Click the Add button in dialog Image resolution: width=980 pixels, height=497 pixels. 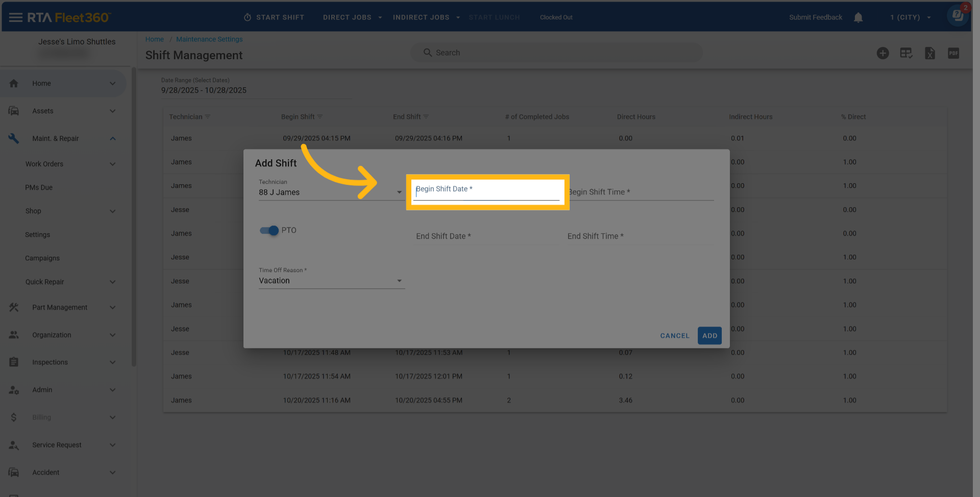(709, 336)
